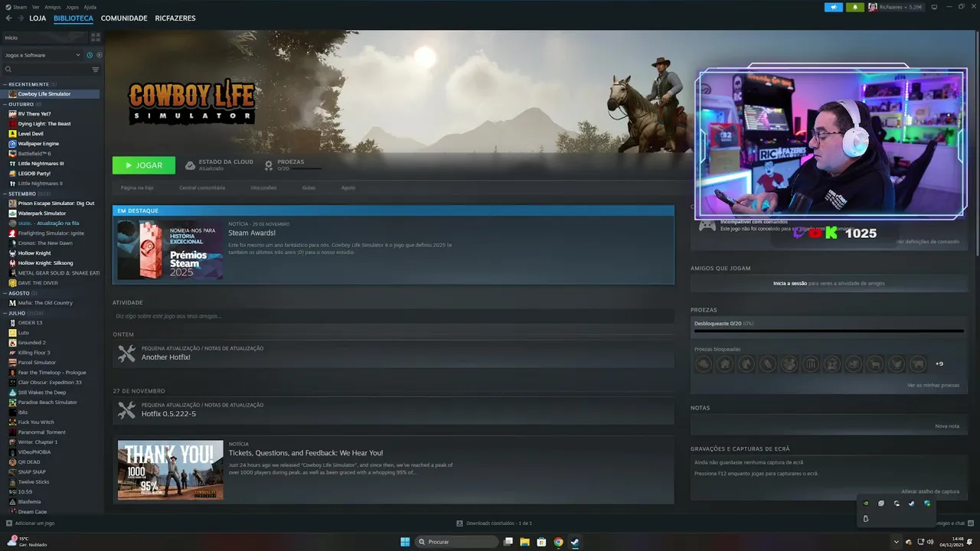Click Adicionar um jogo at bottom
The image size is (980, 551).
point(30,523)
